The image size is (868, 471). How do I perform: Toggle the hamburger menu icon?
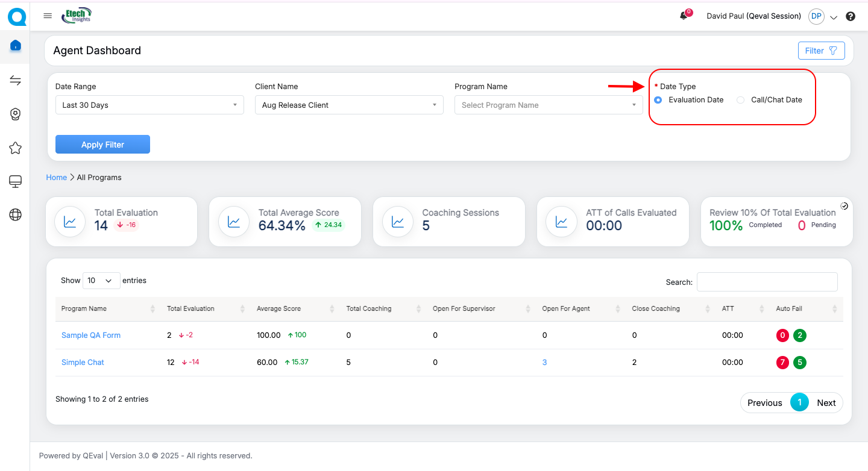(48, 16)
